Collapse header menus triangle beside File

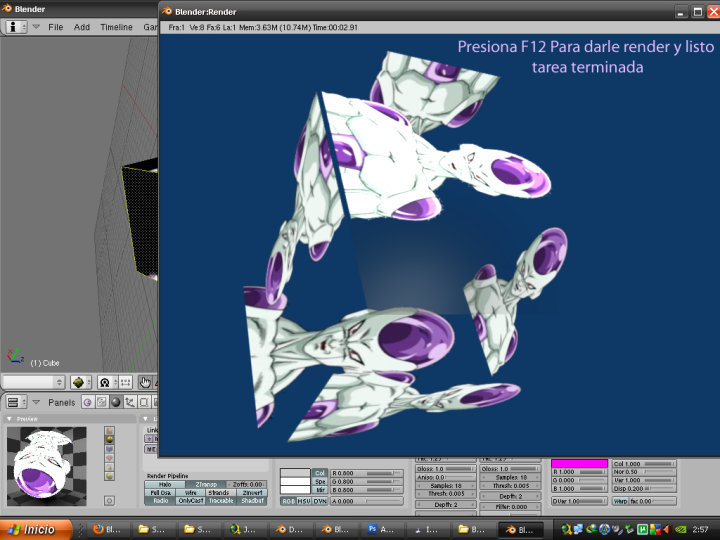point(36,27)
